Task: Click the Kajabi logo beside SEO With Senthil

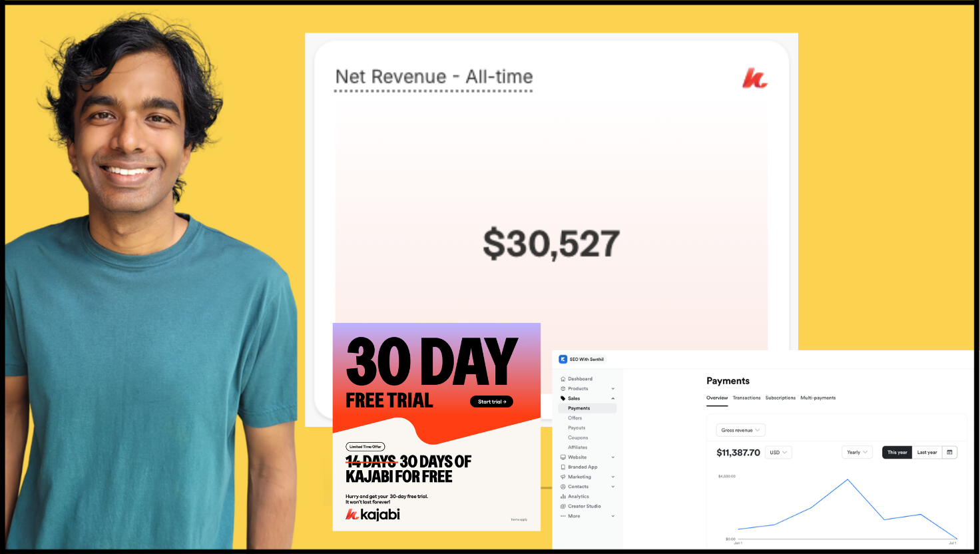Action: [563, 359]
